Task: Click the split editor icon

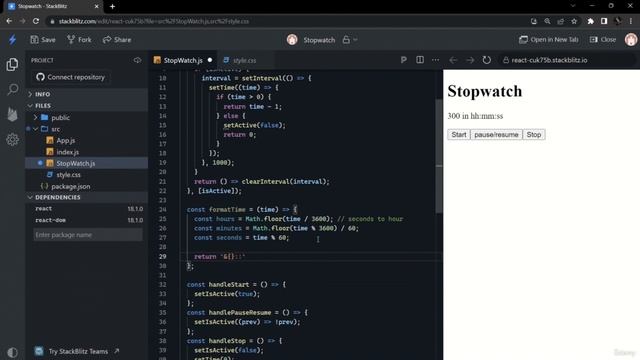Action: pos(420,60)
